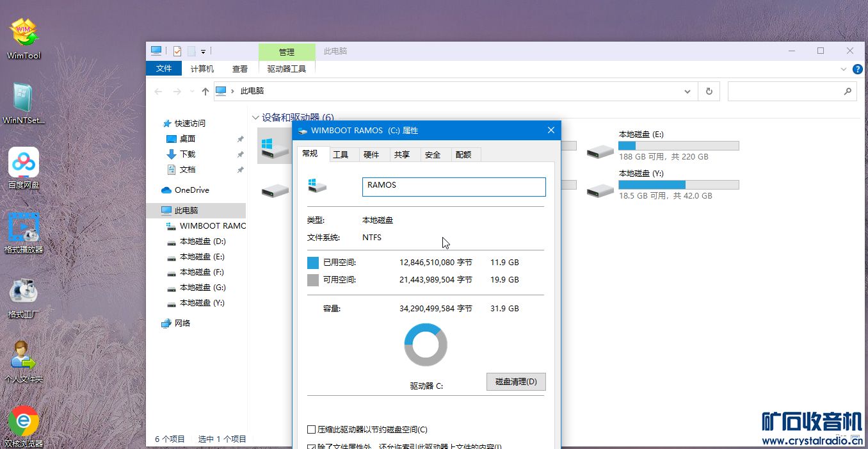Click breadcrumb chevron before 此电脑

click(x=232, y=92)
